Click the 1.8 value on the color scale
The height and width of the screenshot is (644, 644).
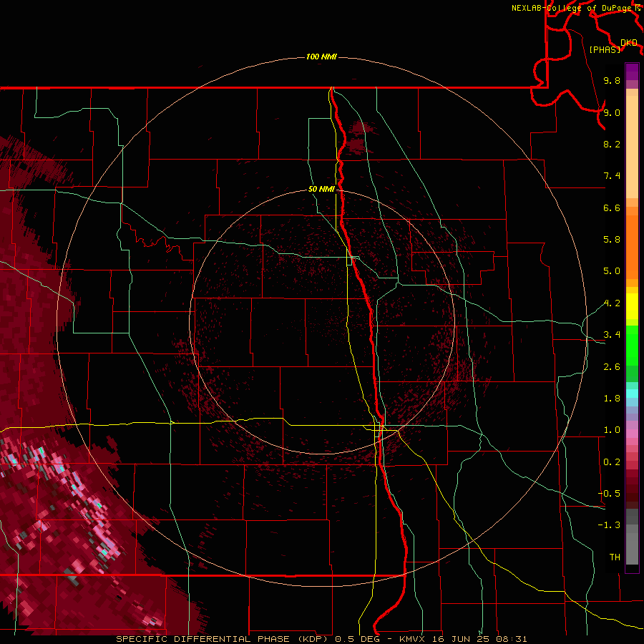click(x=612, y=399)
